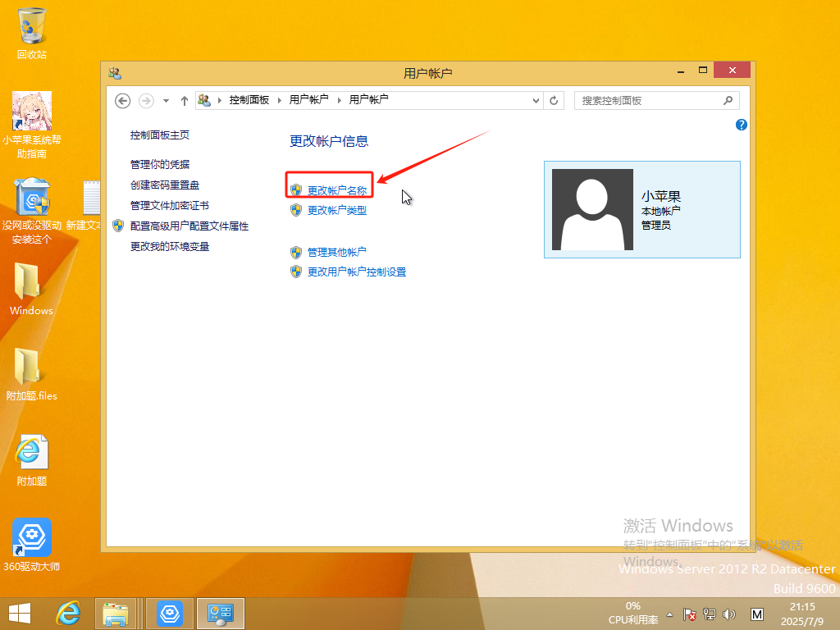
Task: Open the Recycle Bin desktop icon
Action: pos(32,33)
